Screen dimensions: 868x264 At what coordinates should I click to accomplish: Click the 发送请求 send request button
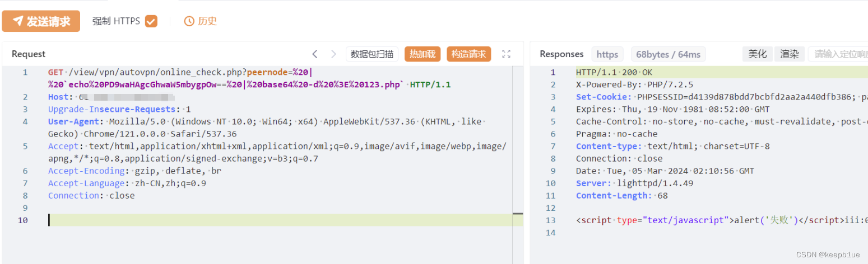41,21
